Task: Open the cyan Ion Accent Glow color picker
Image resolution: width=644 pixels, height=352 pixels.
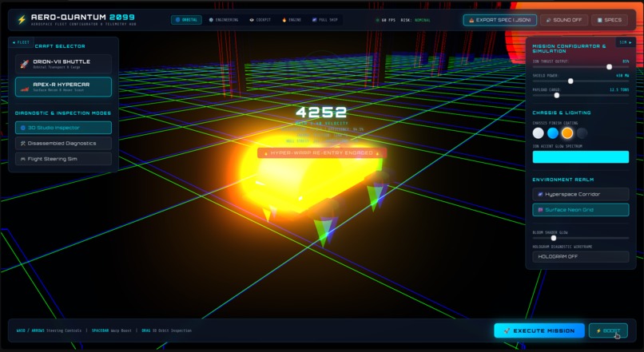Action: tap(581, 156)
